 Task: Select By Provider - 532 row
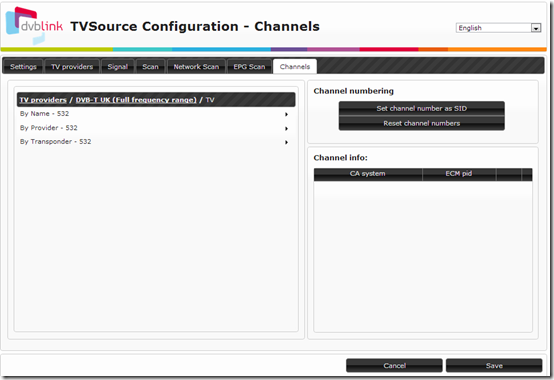[156, 128]
